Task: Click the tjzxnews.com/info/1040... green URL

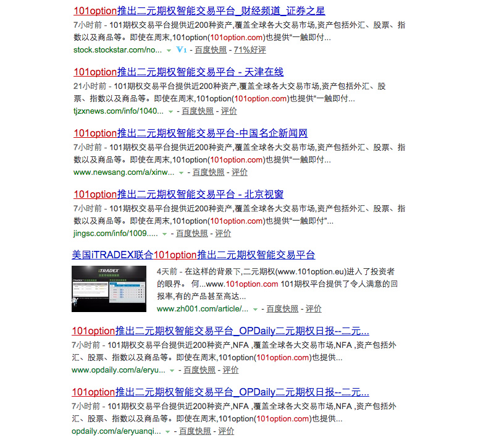Action: pos(119,111)
